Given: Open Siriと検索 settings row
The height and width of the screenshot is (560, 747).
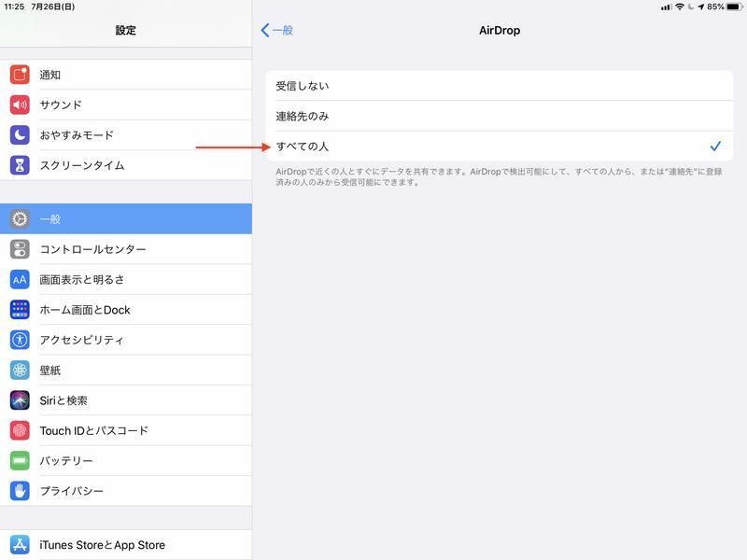Looking at the screenshot, I should coord(126,400).
